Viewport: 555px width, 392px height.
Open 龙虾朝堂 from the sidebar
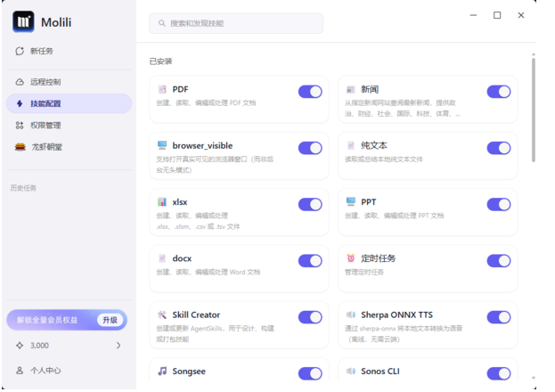coord(46,147)
